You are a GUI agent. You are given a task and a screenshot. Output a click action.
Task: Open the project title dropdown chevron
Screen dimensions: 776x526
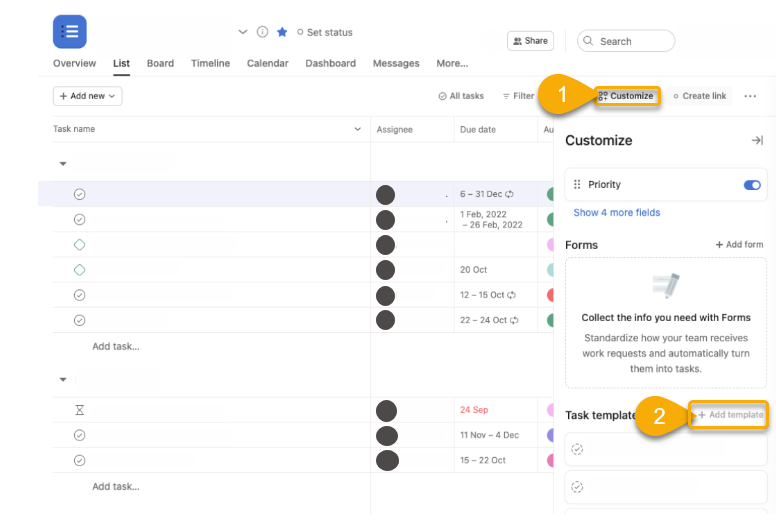click(x=243, y=32)
